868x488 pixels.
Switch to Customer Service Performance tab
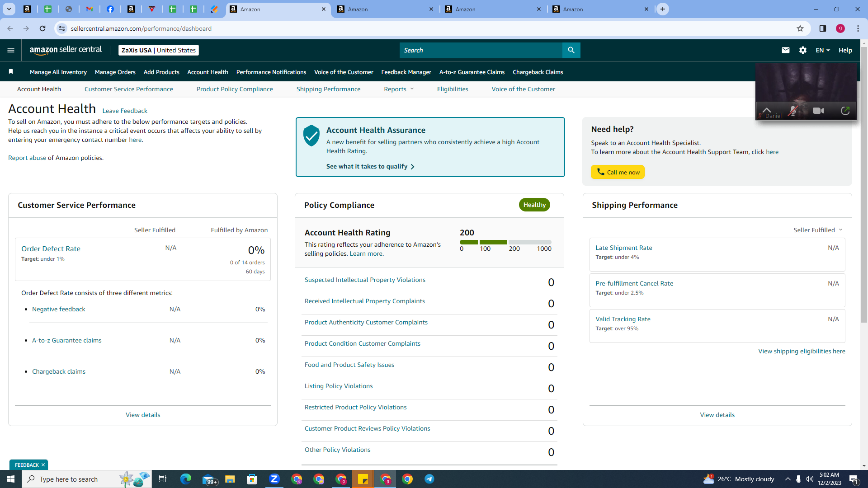point(129,89)
